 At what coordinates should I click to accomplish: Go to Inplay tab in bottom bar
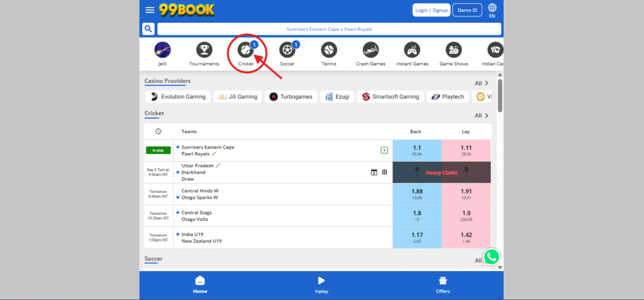(321, 285)
